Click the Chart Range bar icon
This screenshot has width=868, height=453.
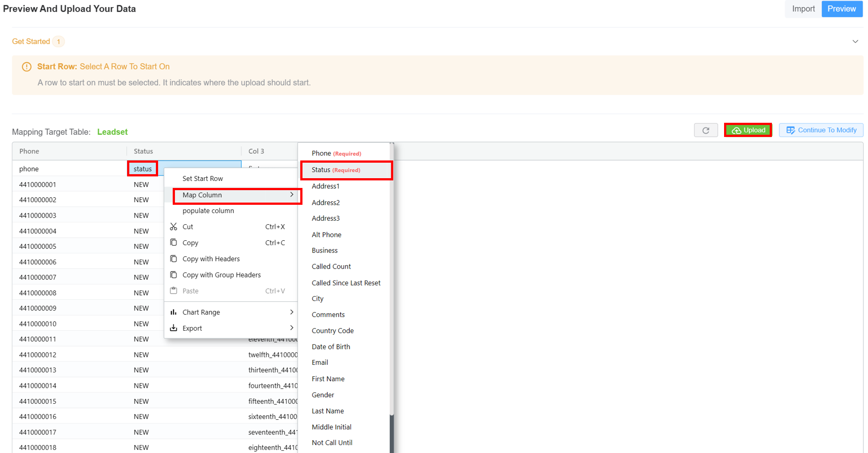(x=174, y=312)
